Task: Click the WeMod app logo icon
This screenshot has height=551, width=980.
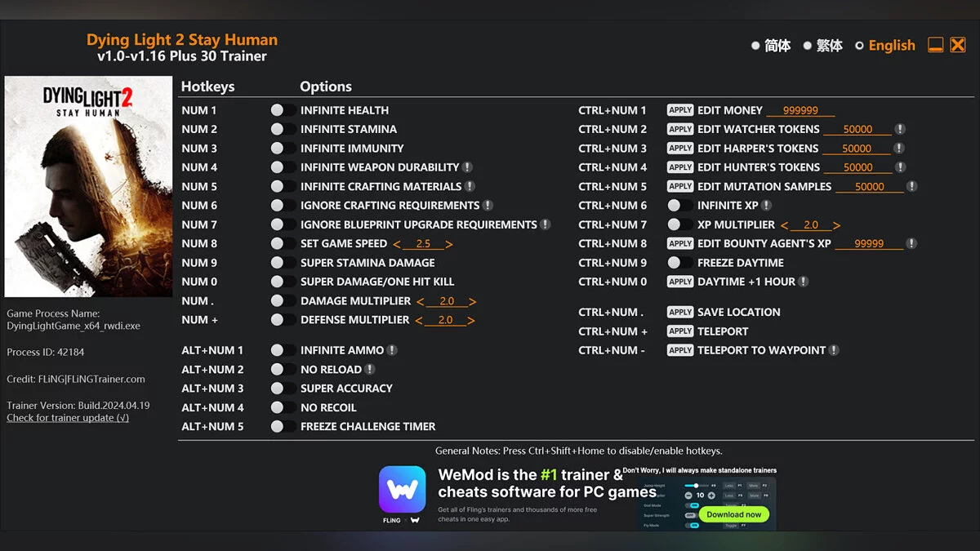Action: pos(402,490)
